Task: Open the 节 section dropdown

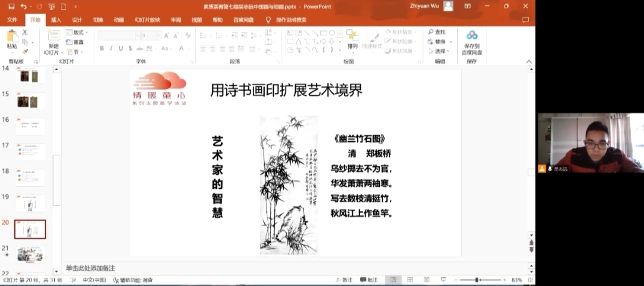Action: click(x=75, y=52)
